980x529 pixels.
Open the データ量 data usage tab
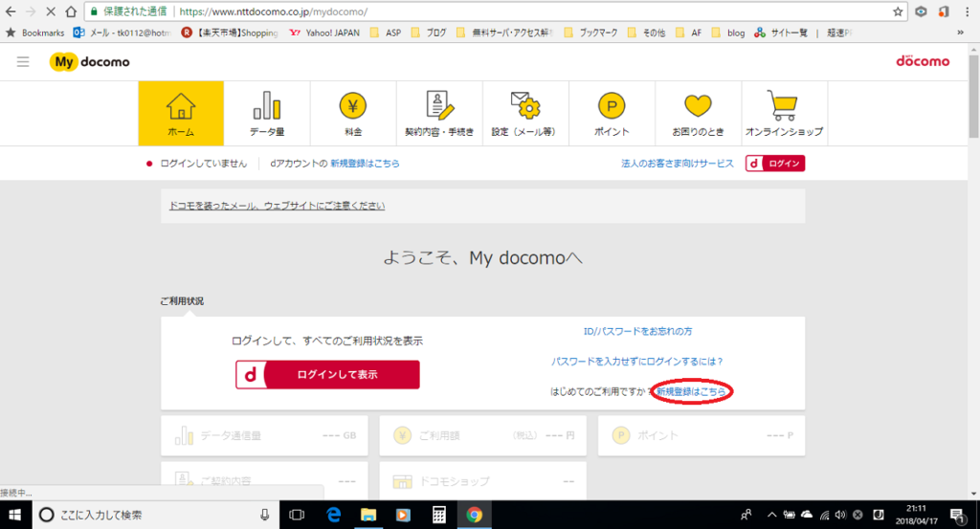click(267, 113)
